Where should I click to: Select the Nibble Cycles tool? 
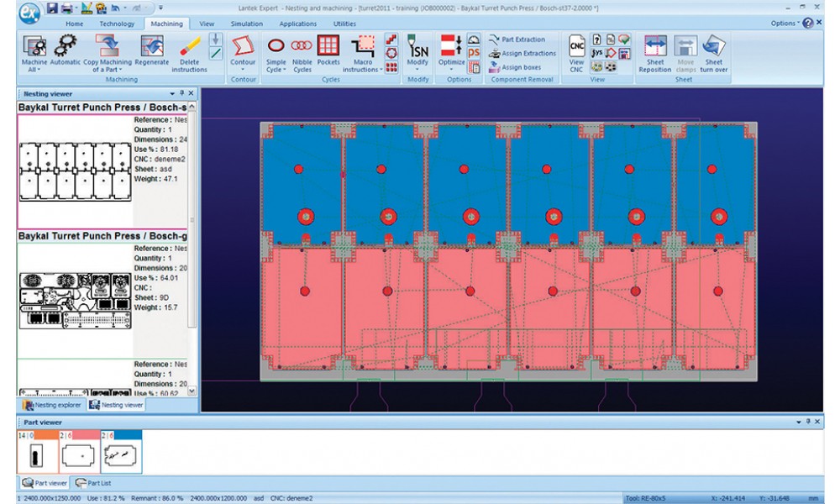[302, 54]
